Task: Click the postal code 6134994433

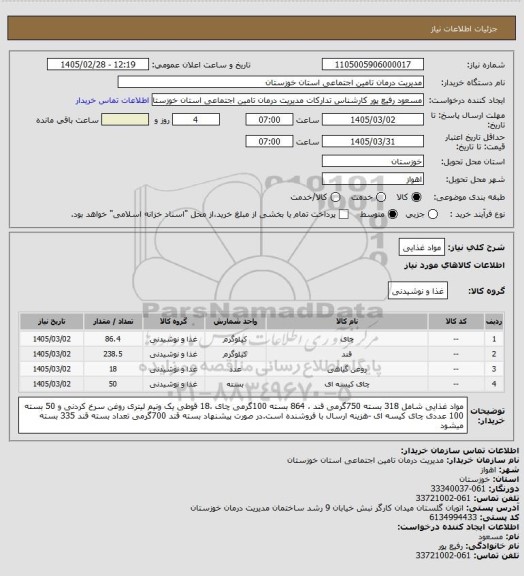Action: click(453, 517)
